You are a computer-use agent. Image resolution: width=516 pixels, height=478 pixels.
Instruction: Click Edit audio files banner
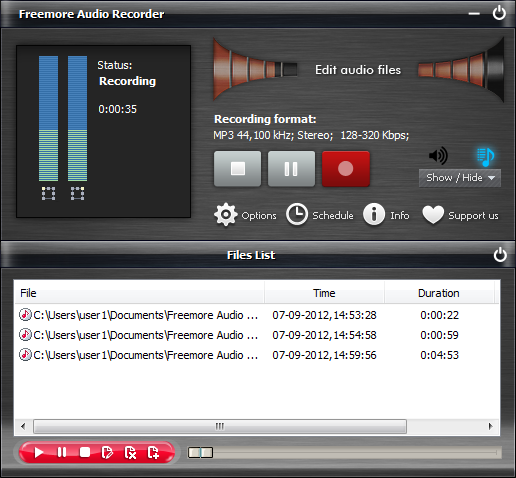(x=358, y=70)
